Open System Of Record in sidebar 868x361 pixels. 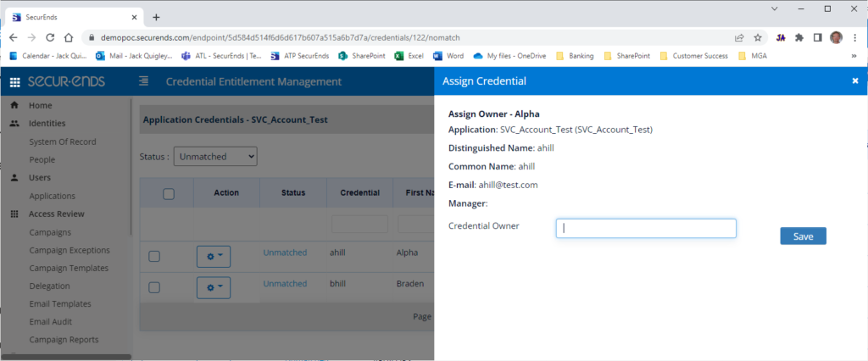pyautogui.click(x=63, y=142)
